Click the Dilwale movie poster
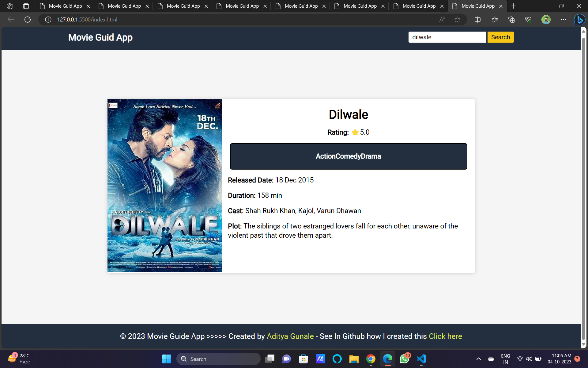 point(165,186)
